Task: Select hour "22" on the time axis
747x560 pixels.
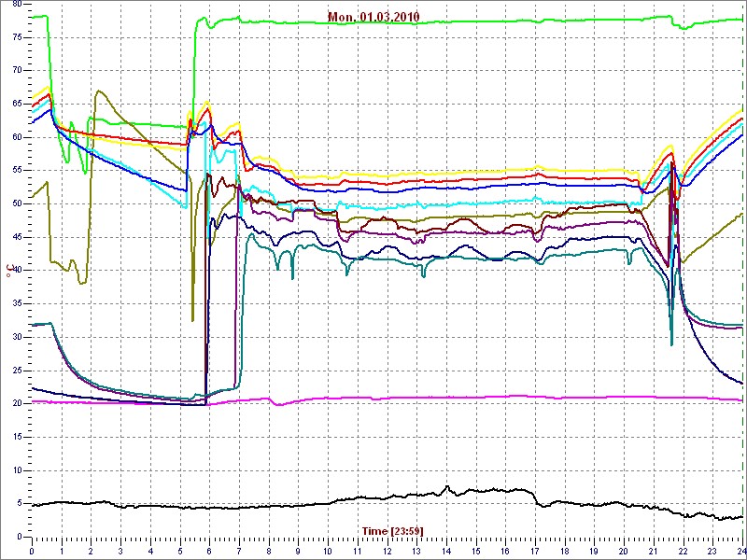Action: [684, 551]
